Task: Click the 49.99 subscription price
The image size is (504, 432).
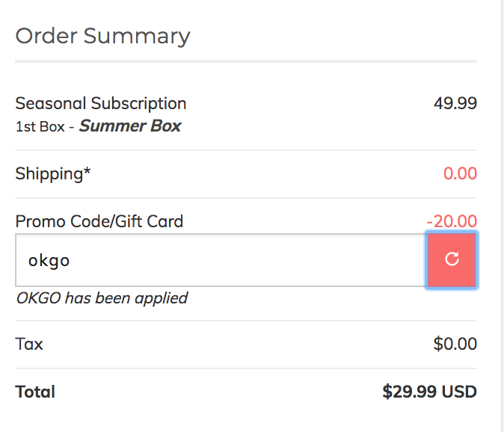Action: click(x=455, y=103)
